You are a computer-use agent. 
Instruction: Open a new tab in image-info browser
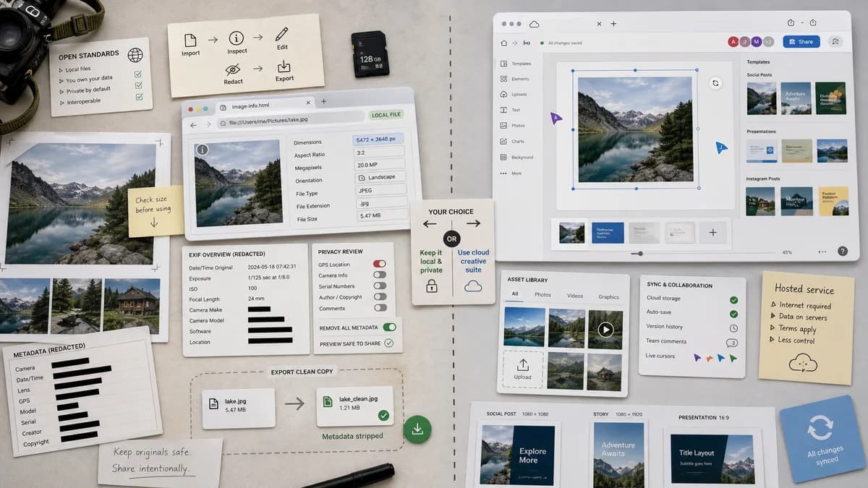pos(323,101)
